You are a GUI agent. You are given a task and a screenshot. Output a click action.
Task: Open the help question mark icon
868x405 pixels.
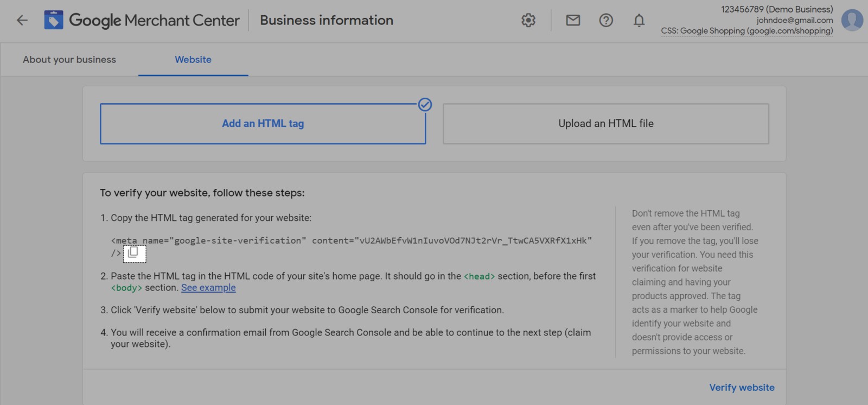606,21
